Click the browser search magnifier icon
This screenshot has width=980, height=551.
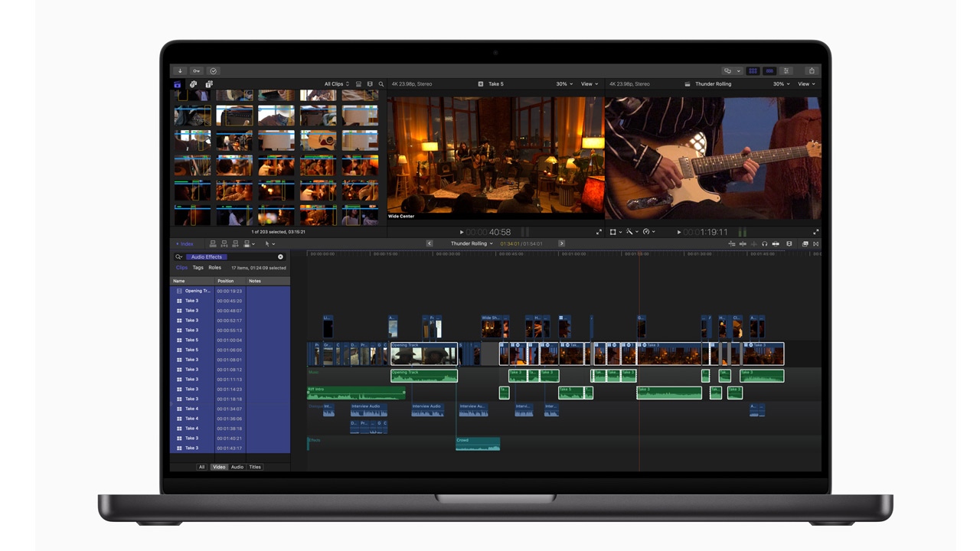click(381, 84)
